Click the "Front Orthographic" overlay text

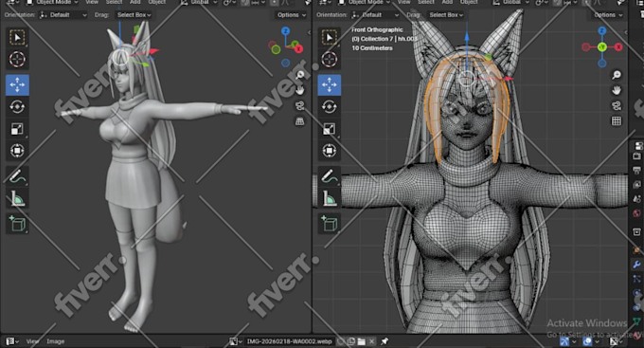377,29
